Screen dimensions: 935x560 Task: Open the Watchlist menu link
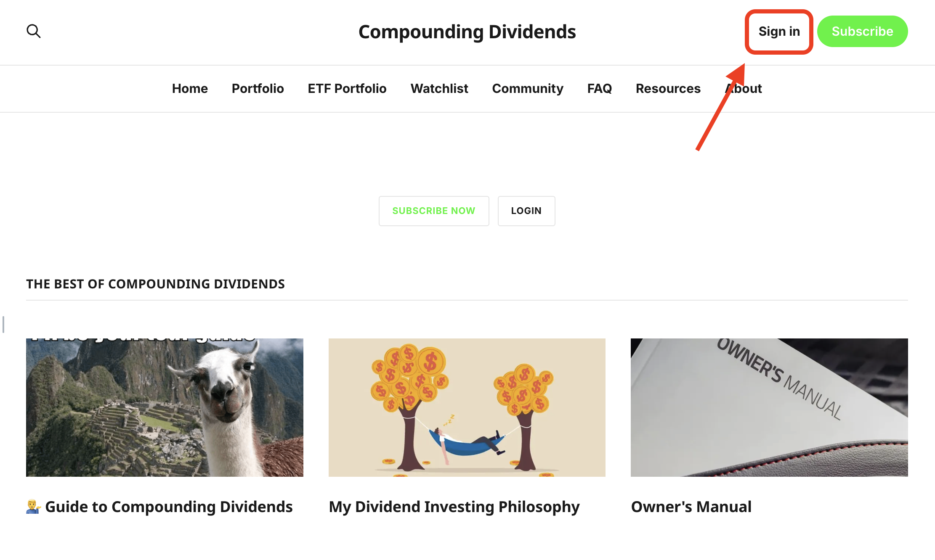(x=439, y=88)
